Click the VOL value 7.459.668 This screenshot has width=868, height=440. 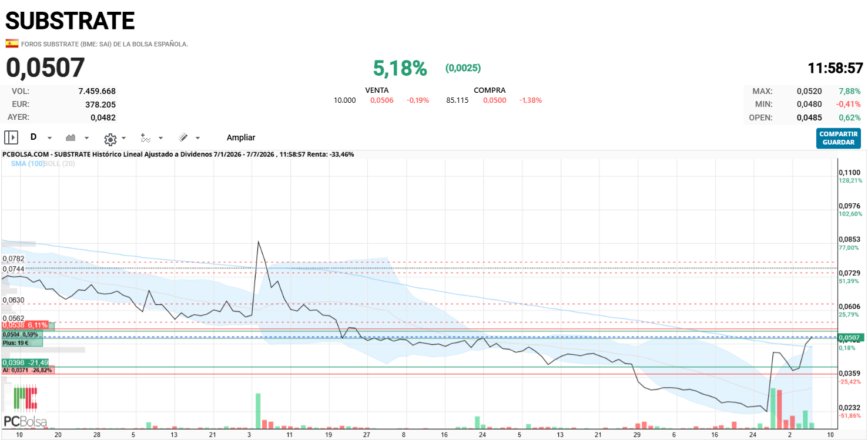tap(97, 91)
